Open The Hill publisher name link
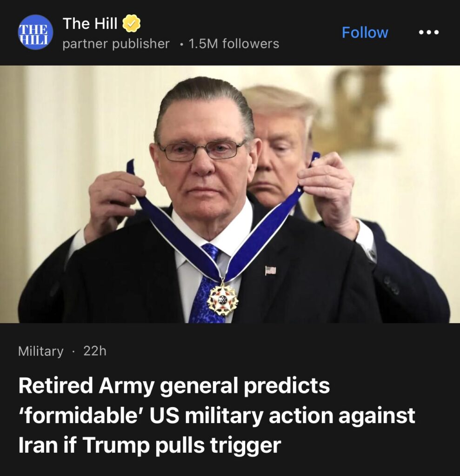The image size is (460, 476). pyautogui.click(x=90, y=23)
